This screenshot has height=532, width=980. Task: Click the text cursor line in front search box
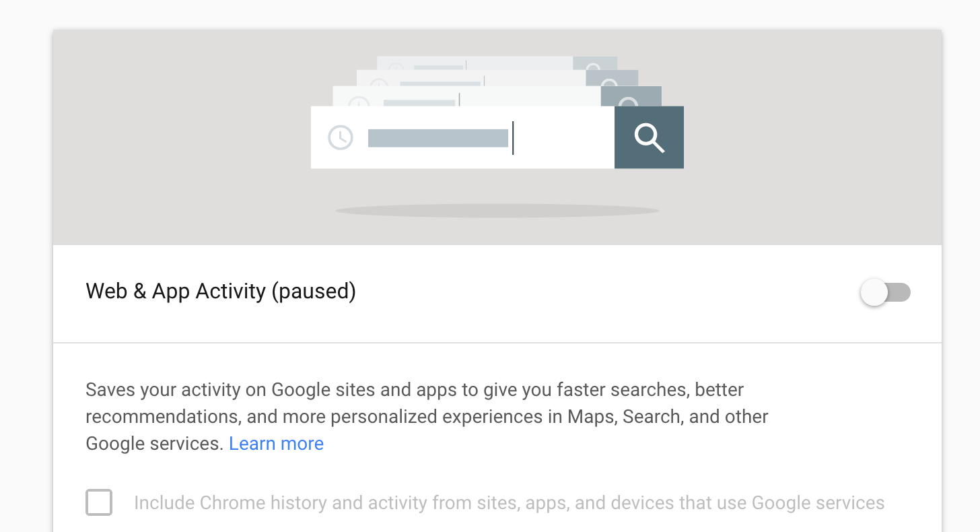pos(513,138)
